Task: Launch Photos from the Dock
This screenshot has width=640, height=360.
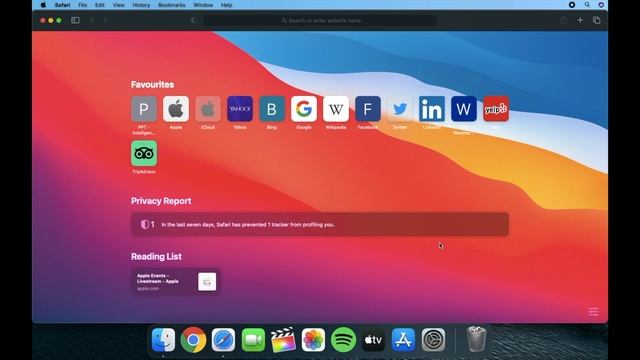Action: 313,340
